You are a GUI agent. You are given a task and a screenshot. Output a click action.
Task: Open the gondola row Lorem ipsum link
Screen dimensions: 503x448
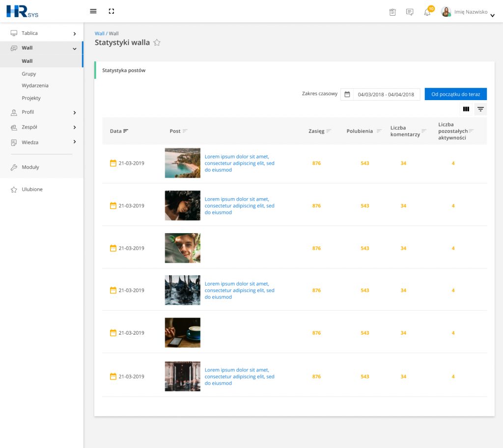coord(239,290)
